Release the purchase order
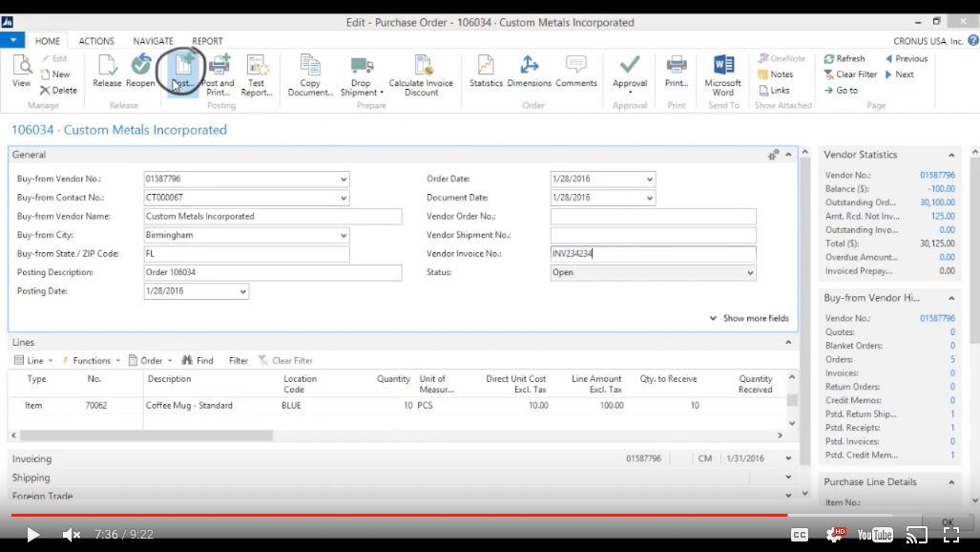The height and width of the screenshot is (552, 980). pyautogui.click(x=107, y=72)
